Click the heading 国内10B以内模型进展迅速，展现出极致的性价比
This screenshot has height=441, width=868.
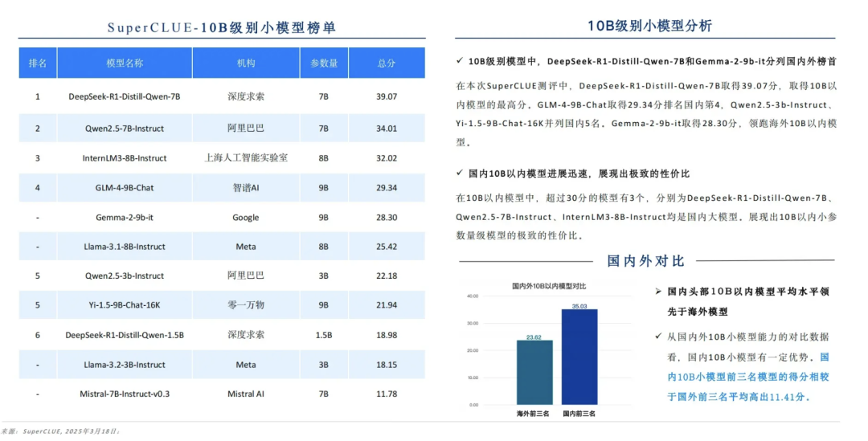[579, 174]
